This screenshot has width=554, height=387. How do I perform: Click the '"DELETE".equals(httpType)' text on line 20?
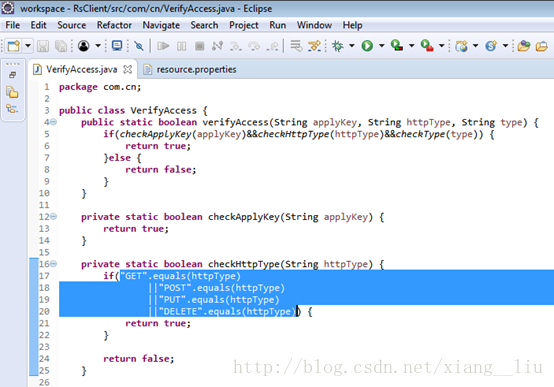click(x=227, y=311)
